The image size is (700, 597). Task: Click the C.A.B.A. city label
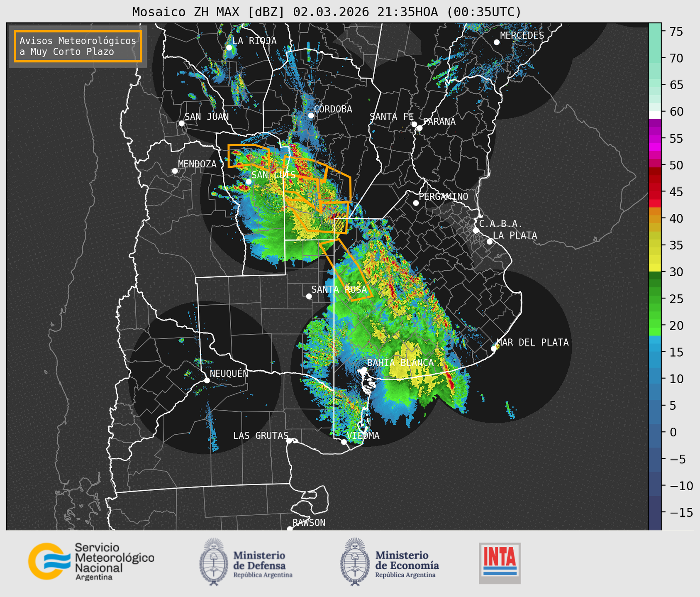point(500,224)
